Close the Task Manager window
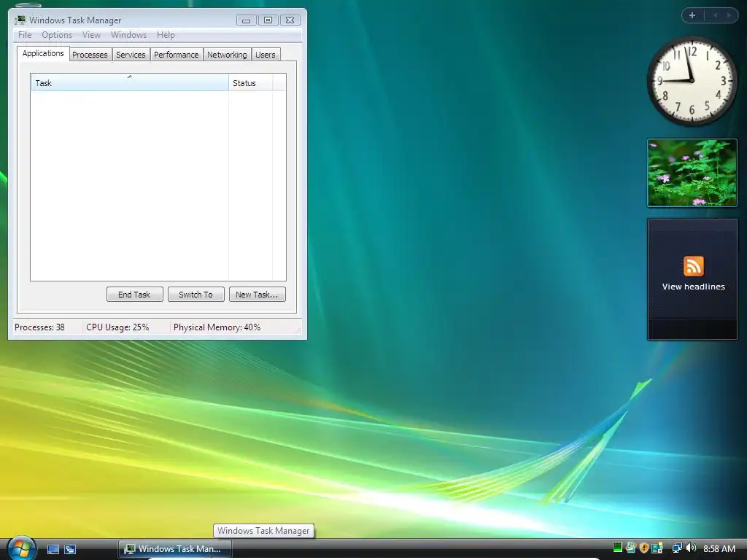This screenshot has width=747, height=560. [290, 20]
